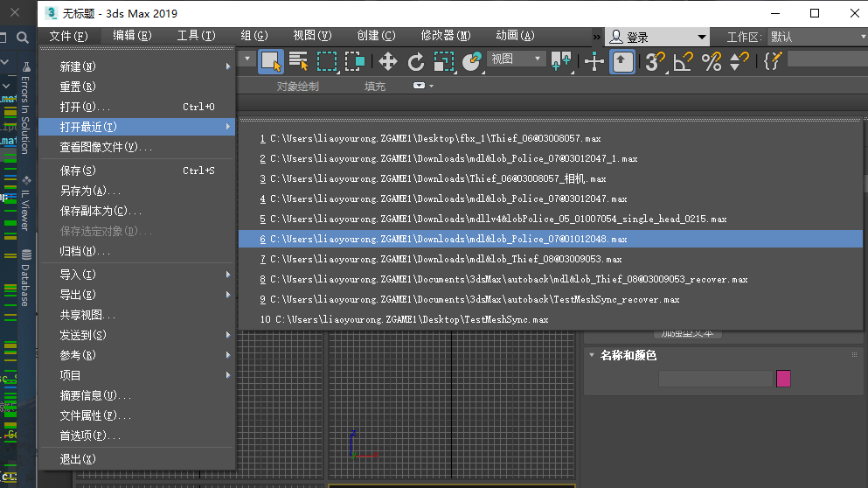Open the 工具(T) menu
The height and width of the screenshot is (488, 868).
[196, 36]
